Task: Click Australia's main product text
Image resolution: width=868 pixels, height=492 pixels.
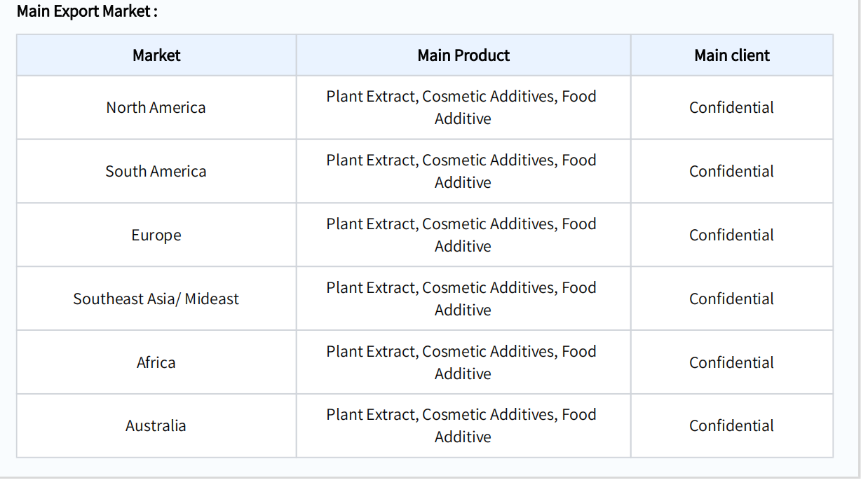Action: tap(462, 425)
